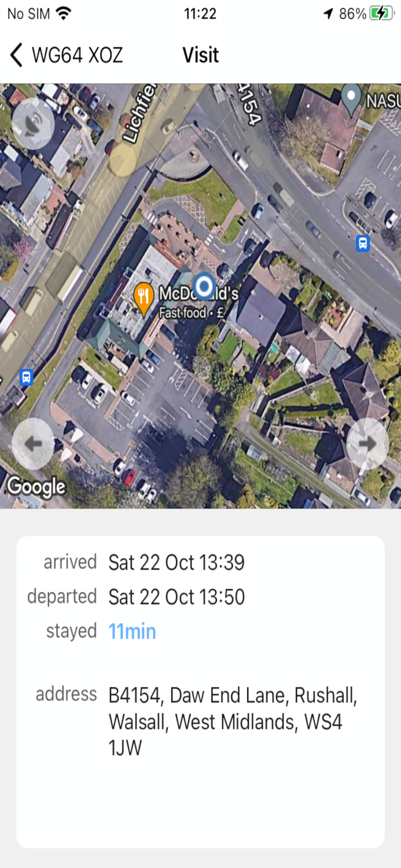Select the blue vehicle location marker
The height and width of the screenshot is (868, 401).
coord(204,286)
